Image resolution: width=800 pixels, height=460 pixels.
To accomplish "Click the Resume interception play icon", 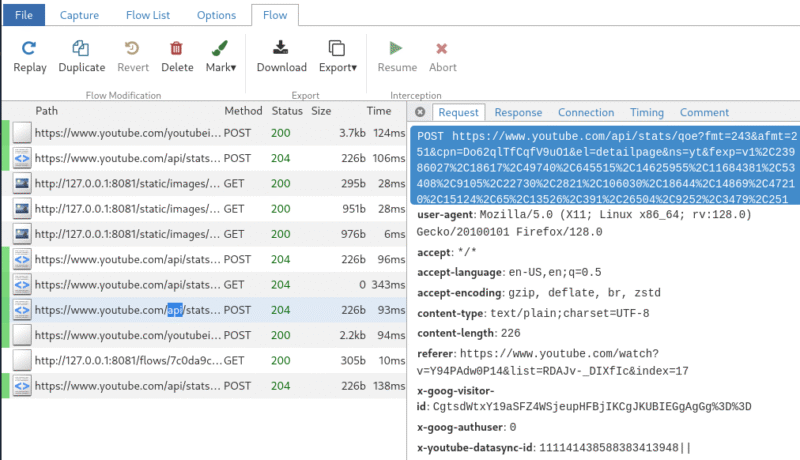I will 396,48.
